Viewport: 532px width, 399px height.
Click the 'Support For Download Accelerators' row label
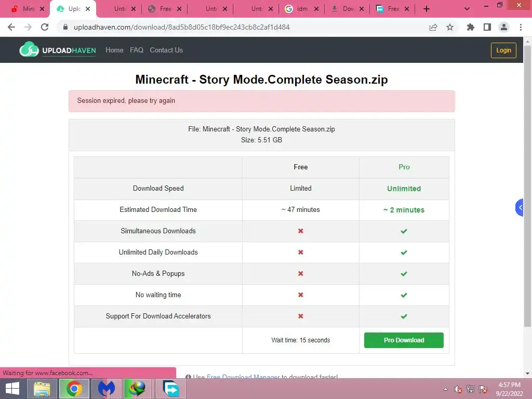point(158,316)
